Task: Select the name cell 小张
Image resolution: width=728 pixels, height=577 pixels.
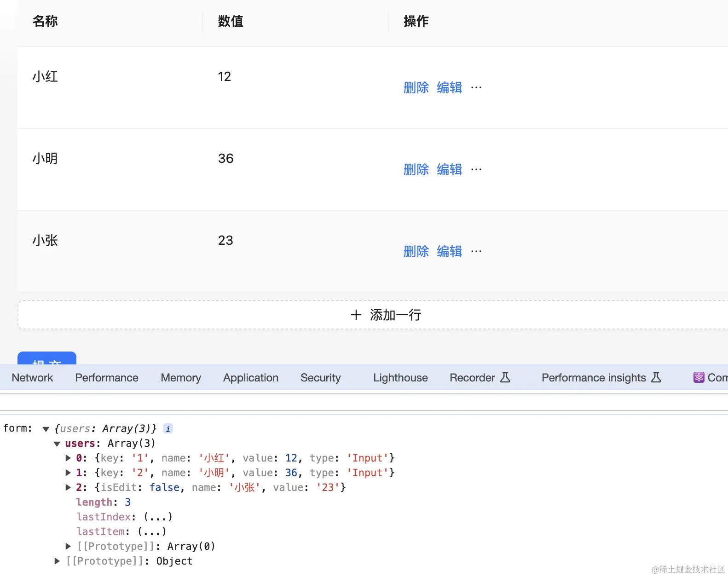Action: pyautogui.click(x=45, y=240)
